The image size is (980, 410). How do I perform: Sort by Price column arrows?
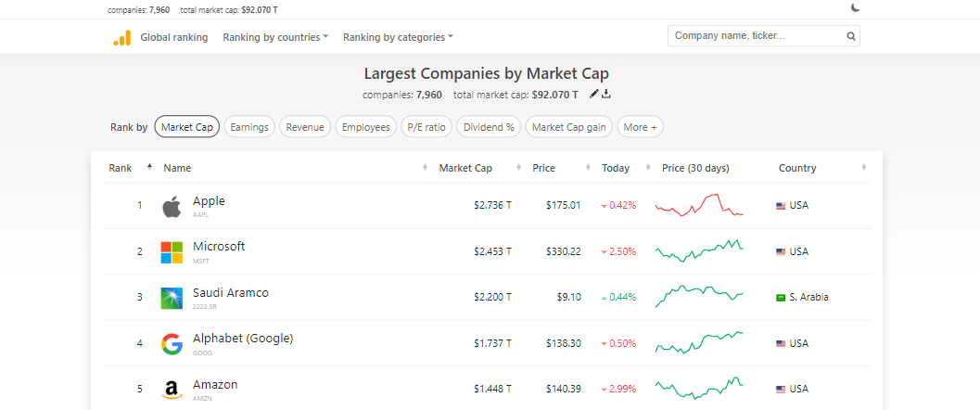point(588,167)
